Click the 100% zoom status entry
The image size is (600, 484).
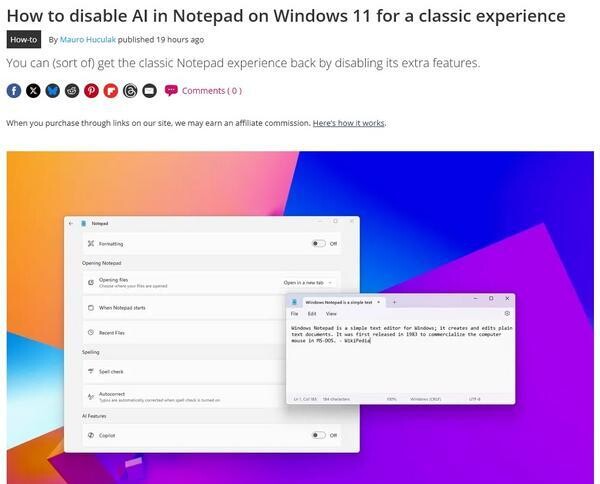coord(391,399)
